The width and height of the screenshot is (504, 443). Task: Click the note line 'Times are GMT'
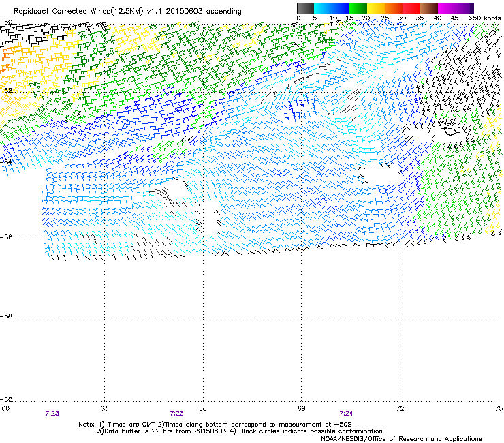(131, 425)
